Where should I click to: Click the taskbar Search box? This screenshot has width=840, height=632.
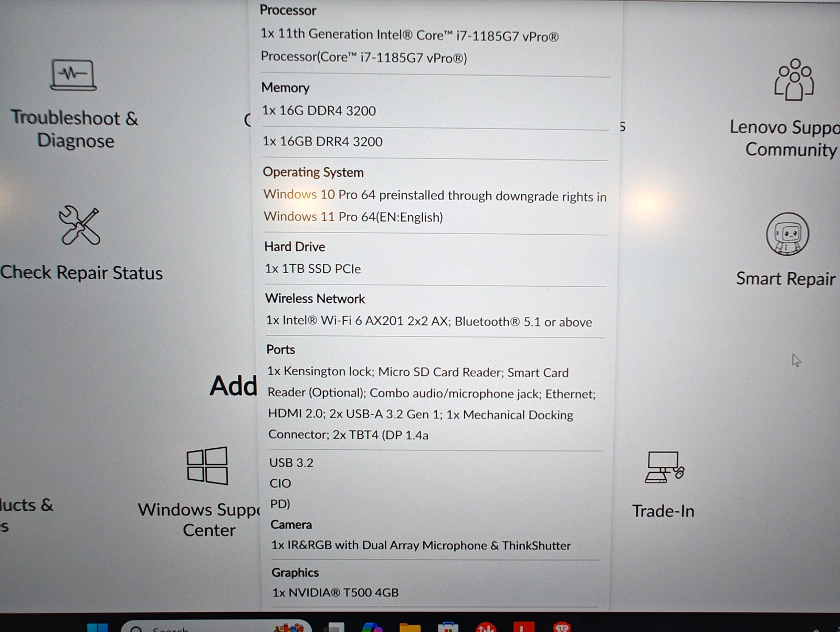click(215, 627)
